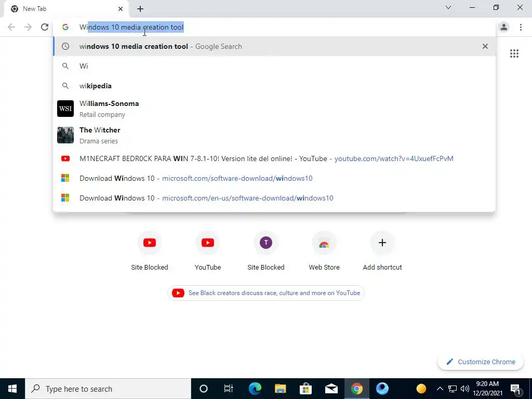Click in the address bar text field

point(274,27)
